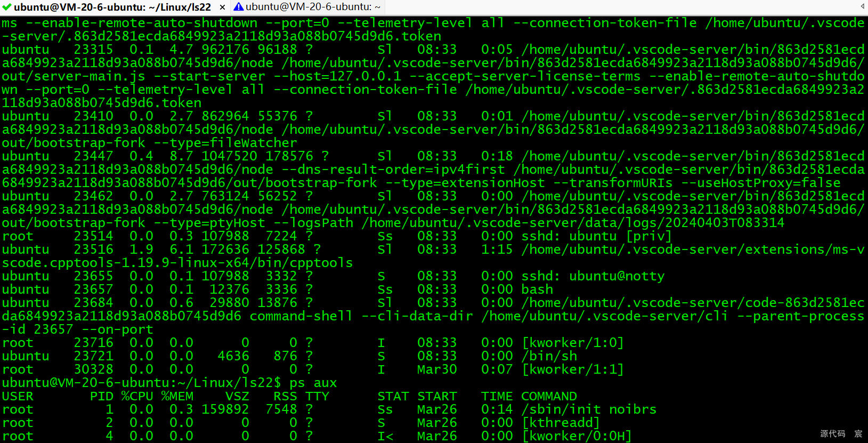Click the VSZ value 159892
Screen dimensions: 868x443
point(225,409)
